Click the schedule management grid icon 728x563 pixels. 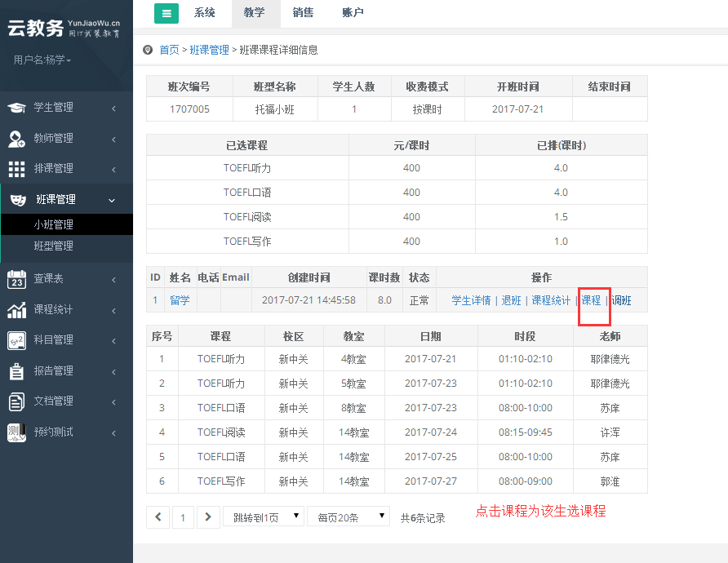tap(16, 169)
